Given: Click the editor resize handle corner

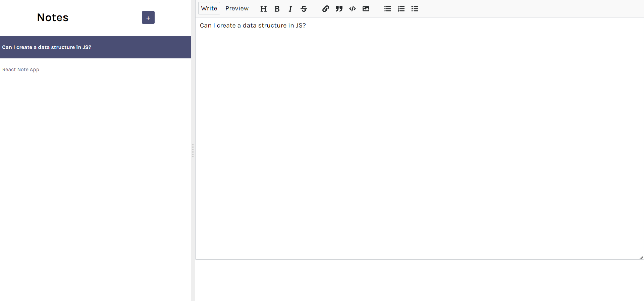Looking at the screenshot, I should 641,257.
